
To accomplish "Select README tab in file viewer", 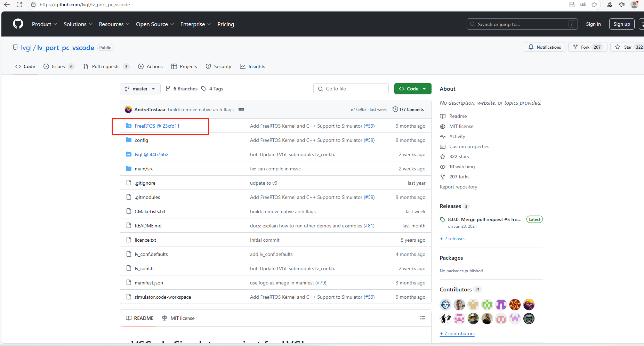I will 140,318.
